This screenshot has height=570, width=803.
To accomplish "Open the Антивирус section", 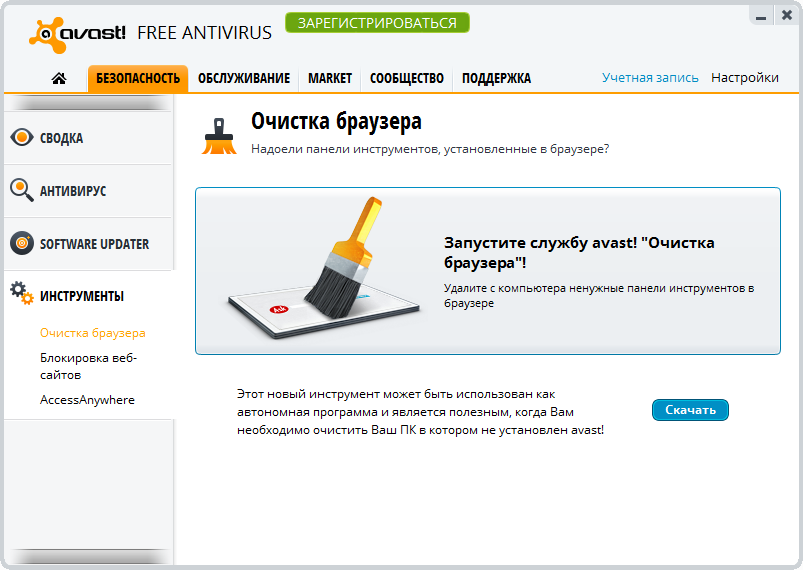I will click(88, 191).
